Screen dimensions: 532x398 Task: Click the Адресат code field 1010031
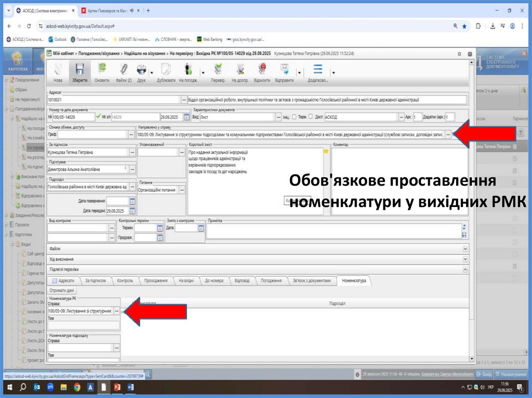(x=113, y=100)
